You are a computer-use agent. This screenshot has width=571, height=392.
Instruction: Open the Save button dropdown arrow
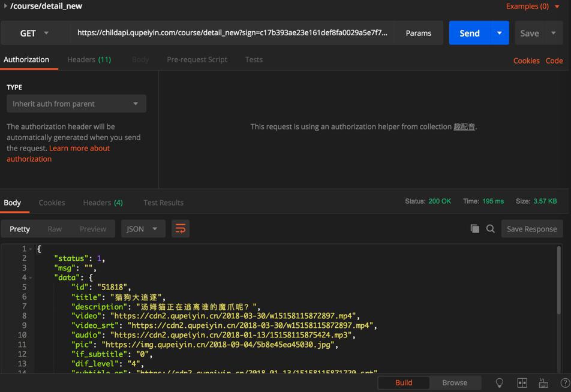click(554, 33)
